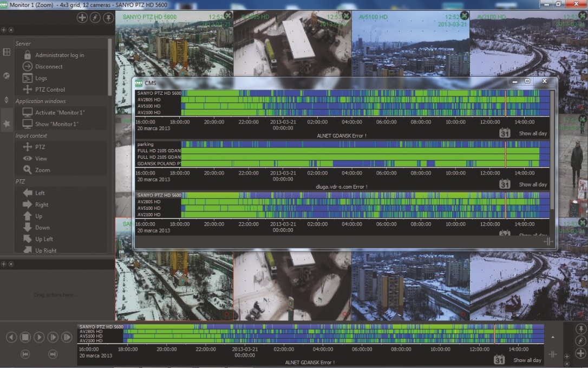Open calendar icon in first CMS timeline

click(x=505, y=133)
